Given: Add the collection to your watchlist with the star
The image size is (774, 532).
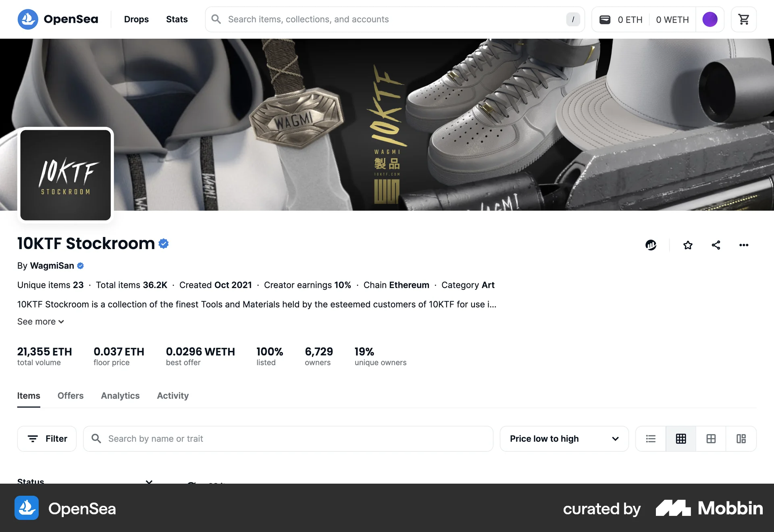Looking at the screenshot, I should [x=688, y=245].
